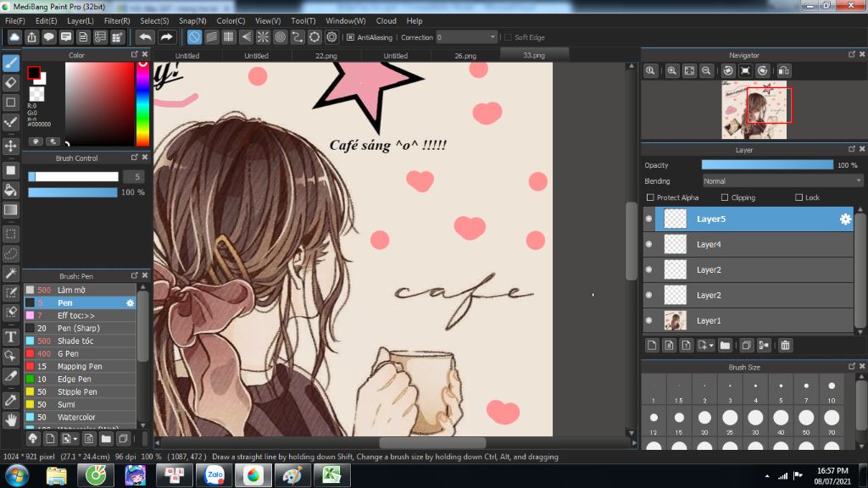Select the G Pen brush
Image resolution: width=868 pixels, height=488 pixels.
pos(81,353)
